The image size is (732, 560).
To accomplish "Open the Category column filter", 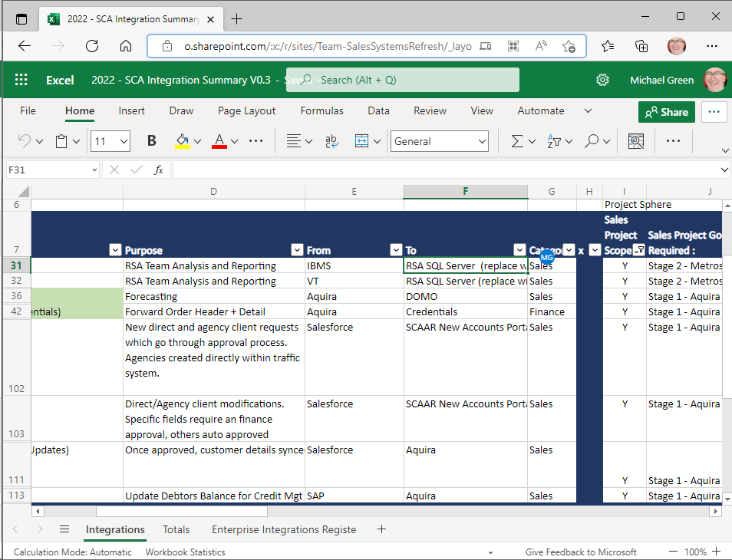I will [x=567, y=249].
